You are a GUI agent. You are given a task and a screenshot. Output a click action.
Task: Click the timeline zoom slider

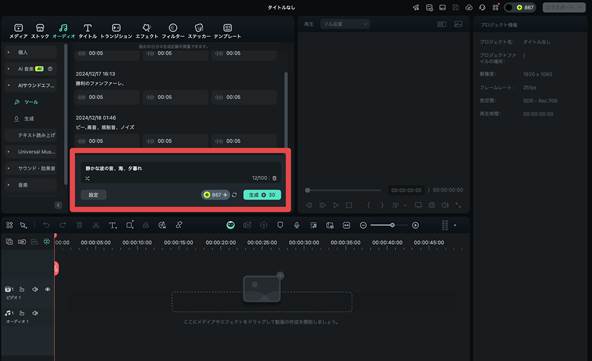tap(389, 225)
